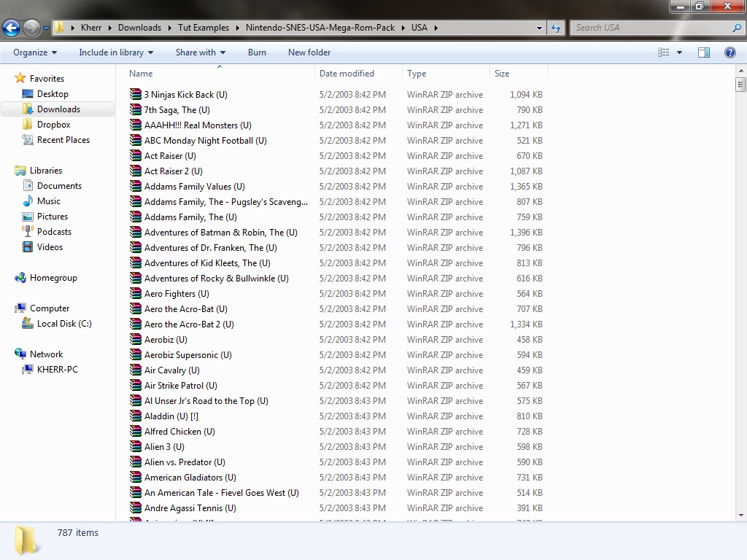The width and height of the screenshot is (747, 560).
Task: Sort by the Date modified column header
Action: click(x=347, y=74)
